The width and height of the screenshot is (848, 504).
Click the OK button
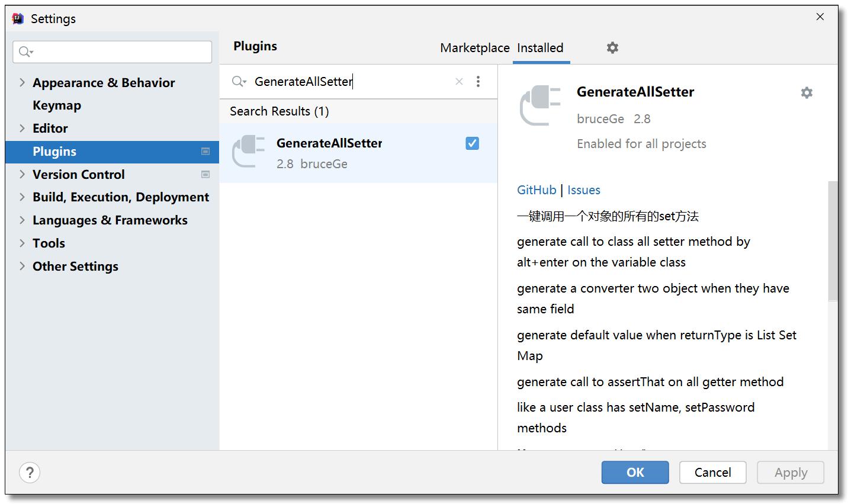635,473
